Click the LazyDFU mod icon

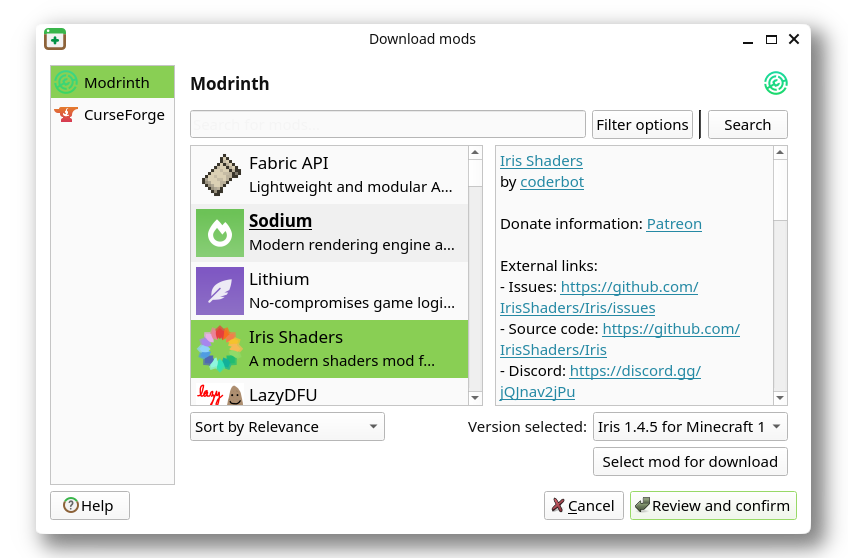click(220, 395)
